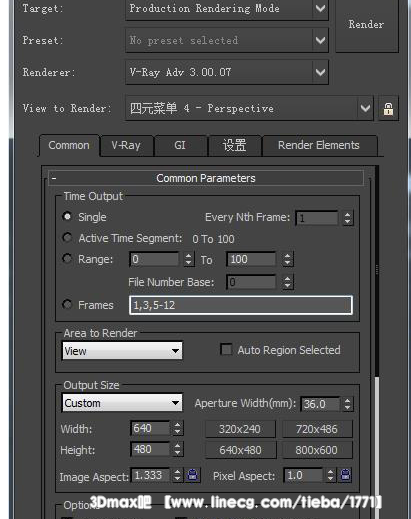This screenshot has width=411, height=519.
Task: Open the View to Render dropdown
Action: pos(249,108)
